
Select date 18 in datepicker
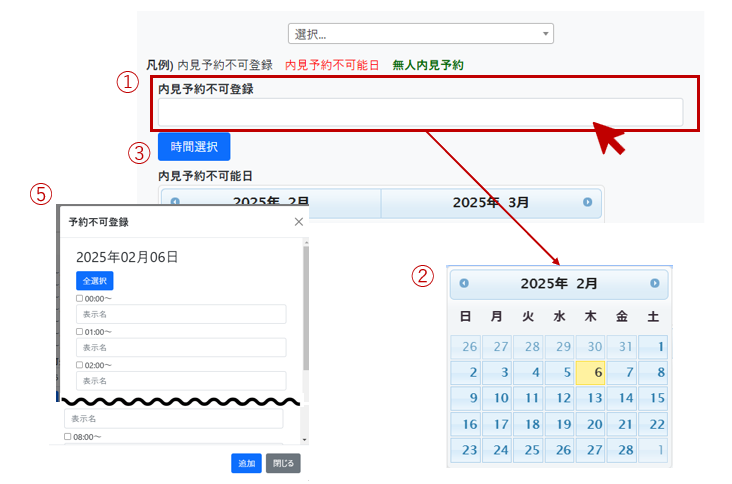click(528, 424)
